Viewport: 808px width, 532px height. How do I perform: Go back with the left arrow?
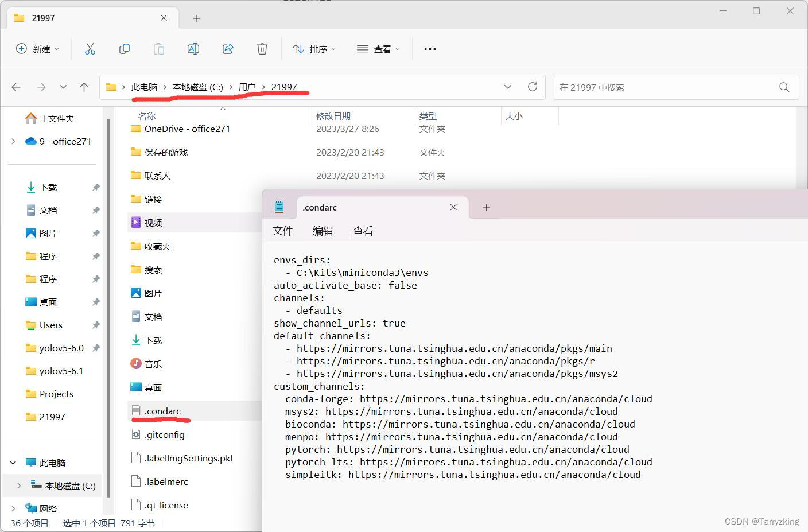[x=16, y=87]
